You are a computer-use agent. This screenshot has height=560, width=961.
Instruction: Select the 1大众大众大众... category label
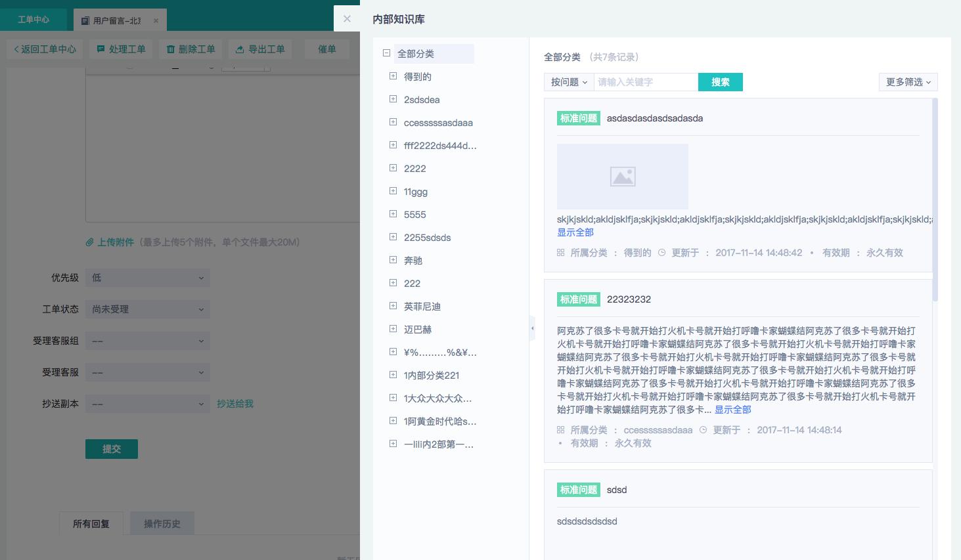click(x=437, y=398)
